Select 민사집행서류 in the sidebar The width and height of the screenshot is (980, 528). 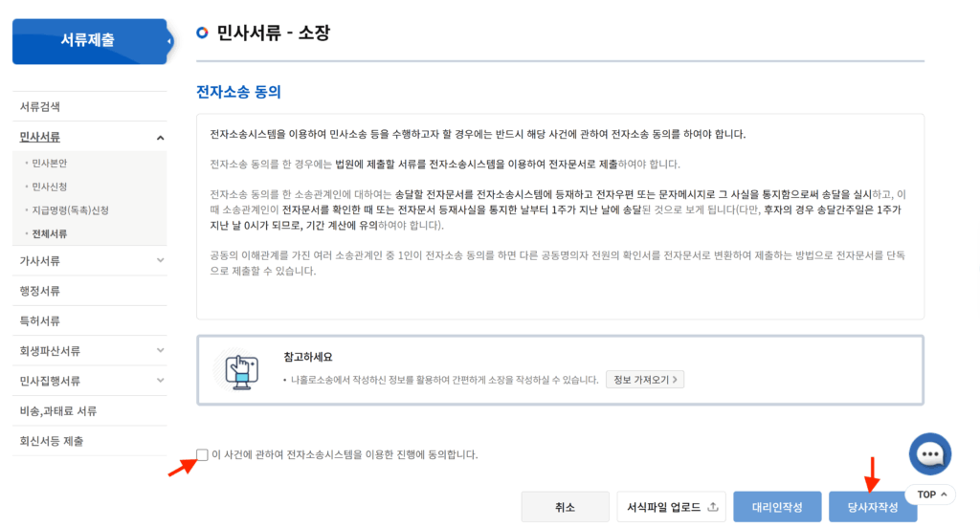click(50, 381)
